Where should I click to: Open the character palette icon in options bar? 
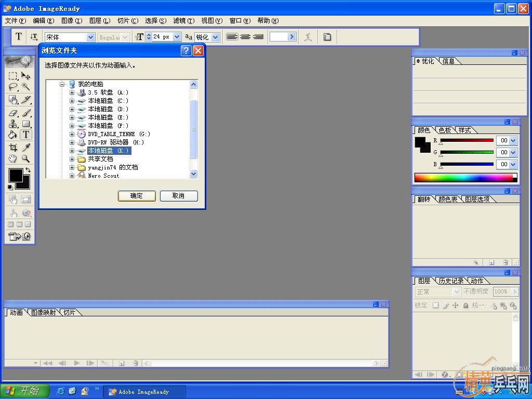pyautogui.click(x=327, y=37)
